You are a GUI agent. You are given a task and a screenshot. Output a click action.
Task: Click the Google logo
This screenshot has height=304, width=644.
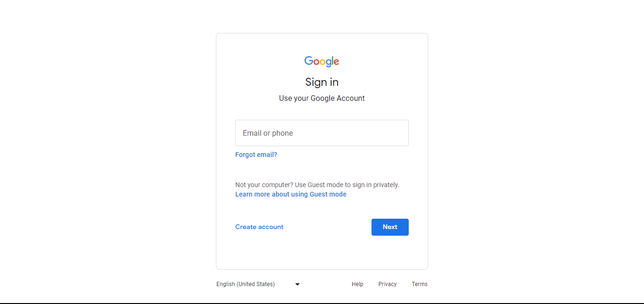pyautogui.click(x=322, y=62)
